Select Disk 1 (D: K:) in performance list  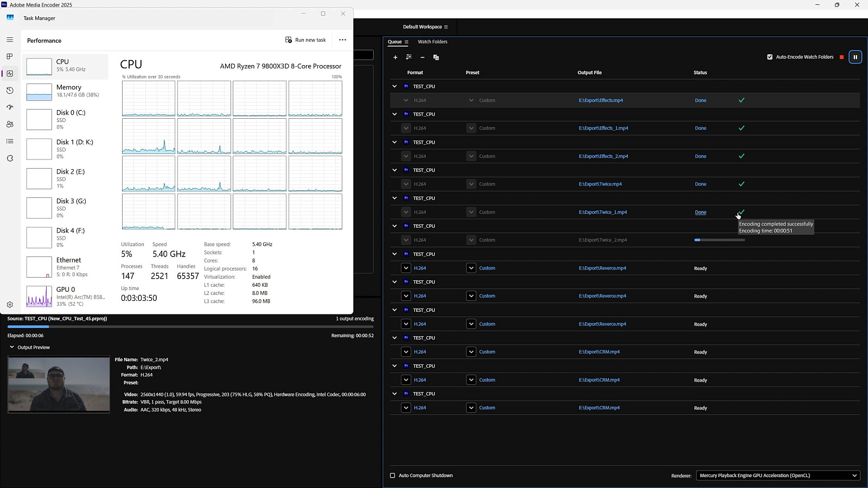coord(65,149)
